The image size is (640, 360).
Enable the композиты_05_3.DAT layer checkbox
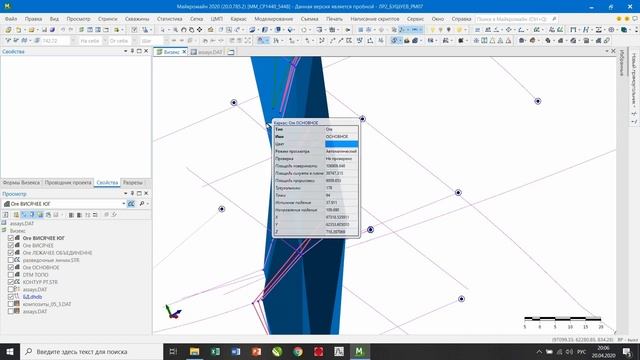click(x=11, y=304)
